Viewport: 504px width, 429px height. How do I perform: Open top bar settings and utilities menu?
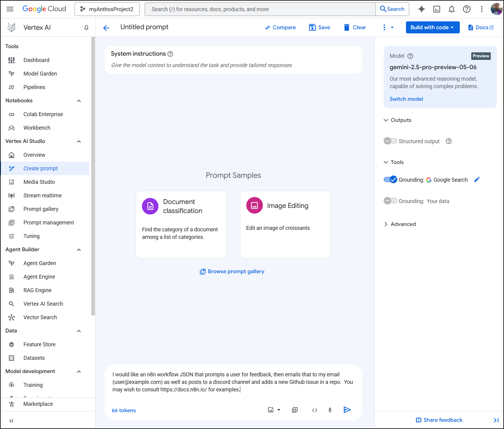(x=482, y=9)
